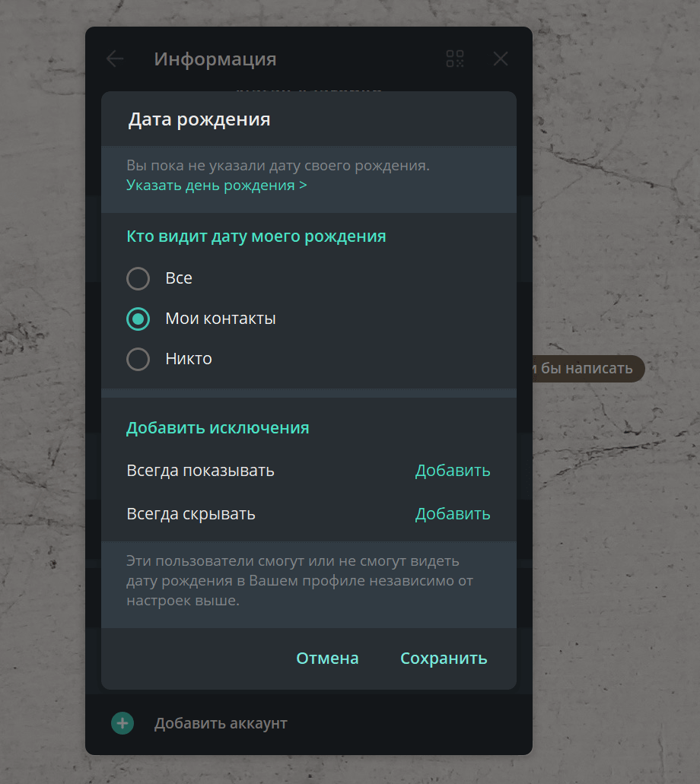Cancel changes with the Отмена button
Screen dimensions: 700x784
pyautogui.click(x=327, y=658)
